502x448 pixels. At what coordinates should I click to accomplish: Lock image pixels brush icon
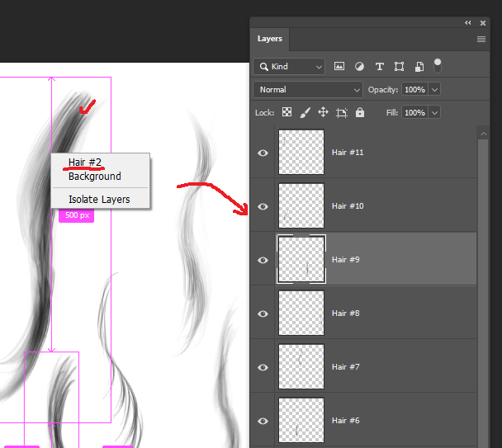click(305, 113)
